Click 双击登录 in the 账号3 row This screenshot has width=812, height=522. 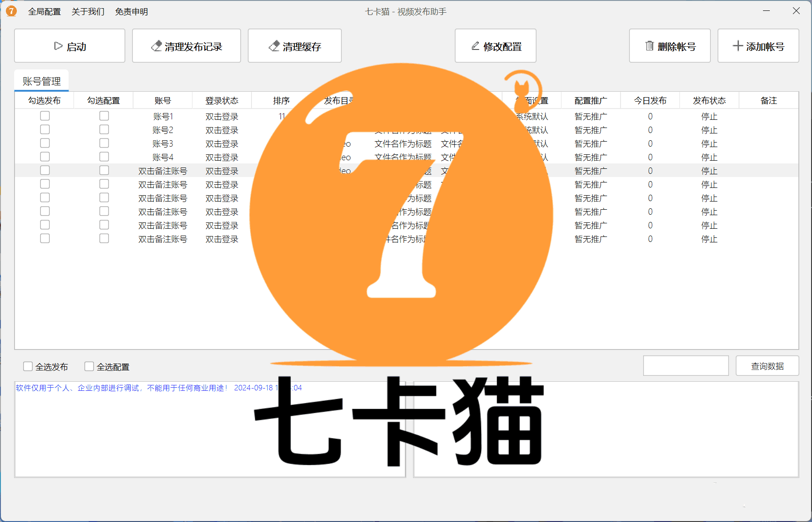click(x=222, y=144)
